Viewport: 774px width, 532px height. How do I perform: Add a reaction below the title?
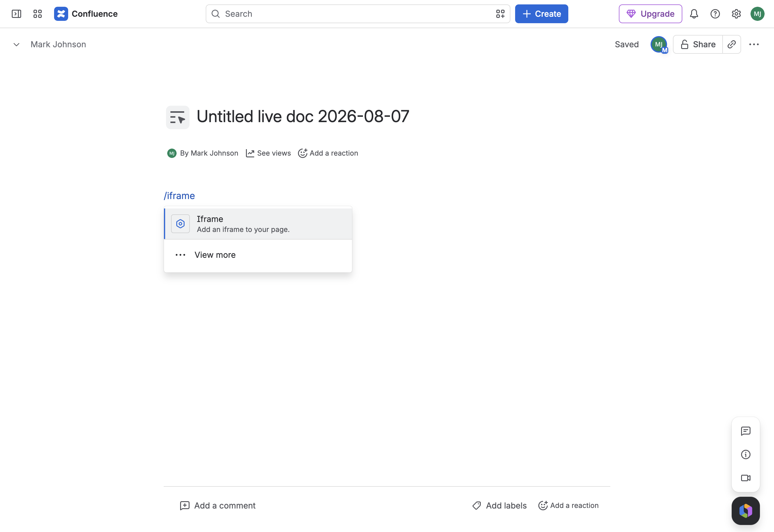pyautogui.click(x=328, y=153)
